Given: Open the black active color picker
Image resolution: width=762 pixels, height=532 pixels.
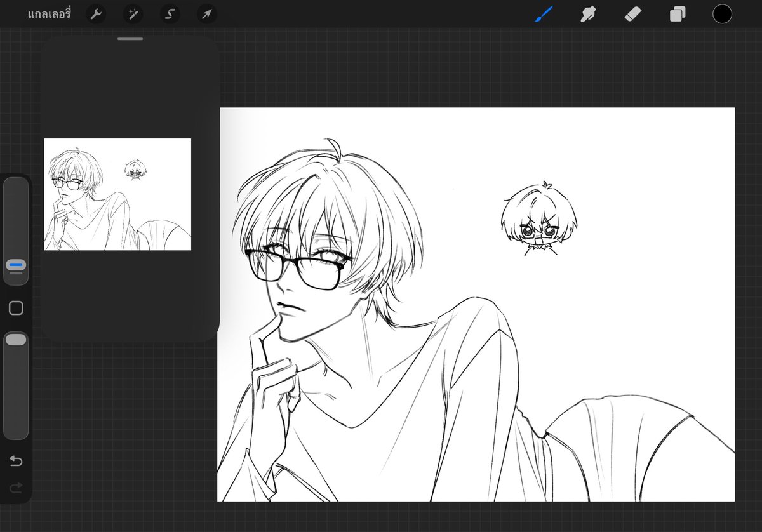Looking at the screenshot, I should [x=722, y=14].
